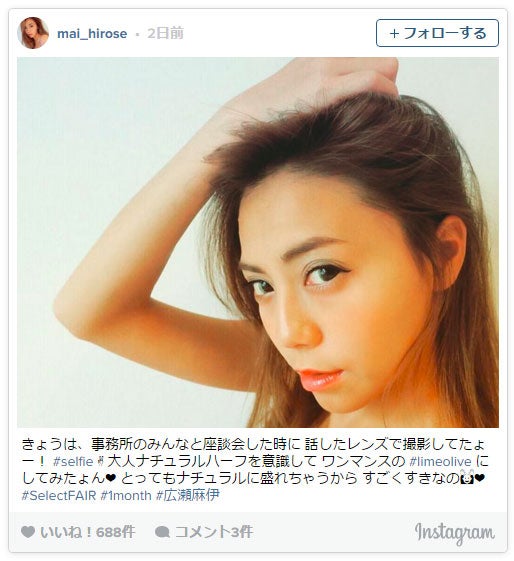Click the plus sign in follow button
514x561 pixels.
pyautogui.click(x=394, y=34)
